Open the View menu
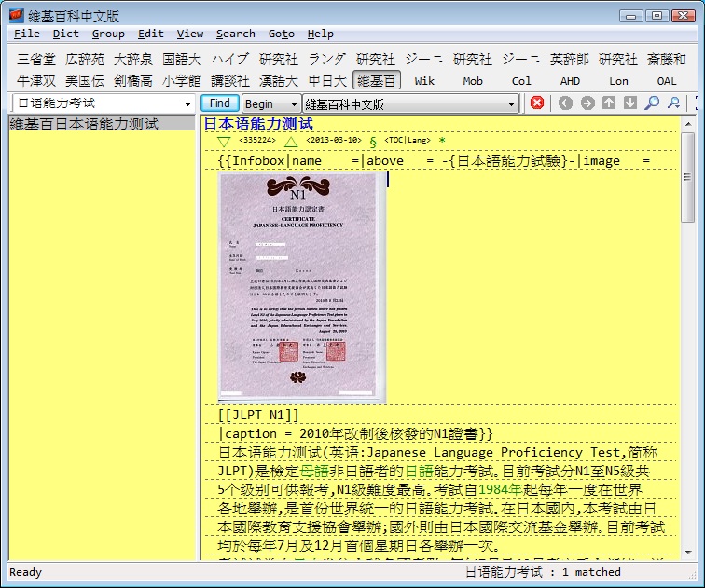The image size is (705, 588). pyautogui.click(x=189, y=34)
